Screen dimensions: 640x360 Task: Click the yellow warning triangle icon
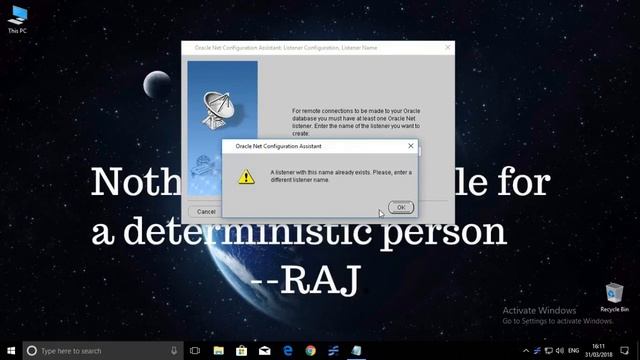[247, 177]
